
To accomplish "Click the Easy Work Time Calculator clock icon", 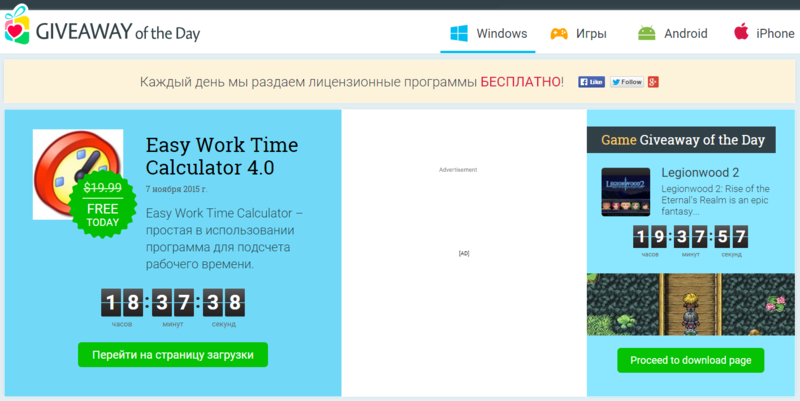I will tap(78, 174).
